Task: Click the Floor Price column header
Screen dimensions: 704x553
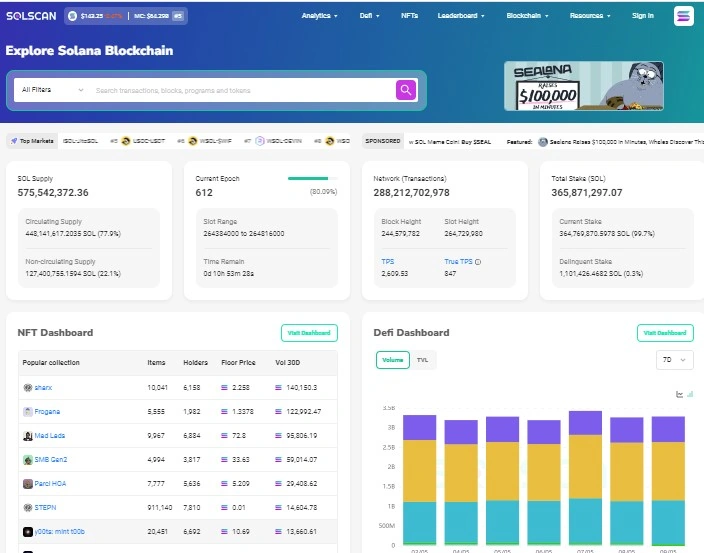Action: pos(238,362)
